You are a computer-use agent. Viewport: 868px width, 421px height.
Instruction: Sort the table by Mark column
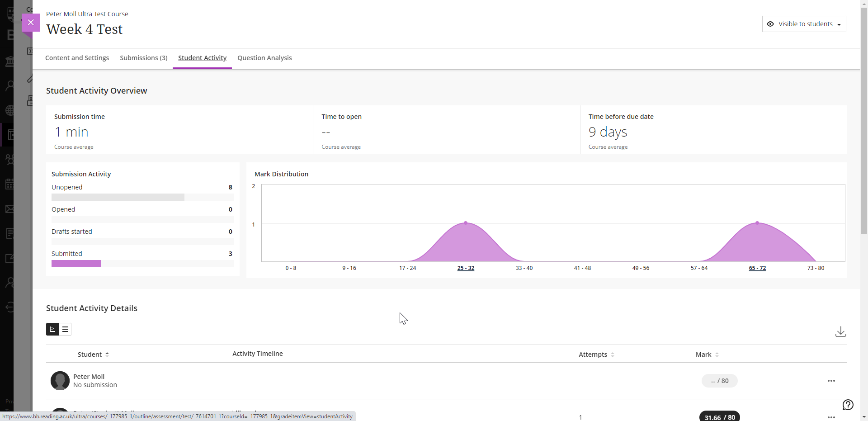coord(707,355)
